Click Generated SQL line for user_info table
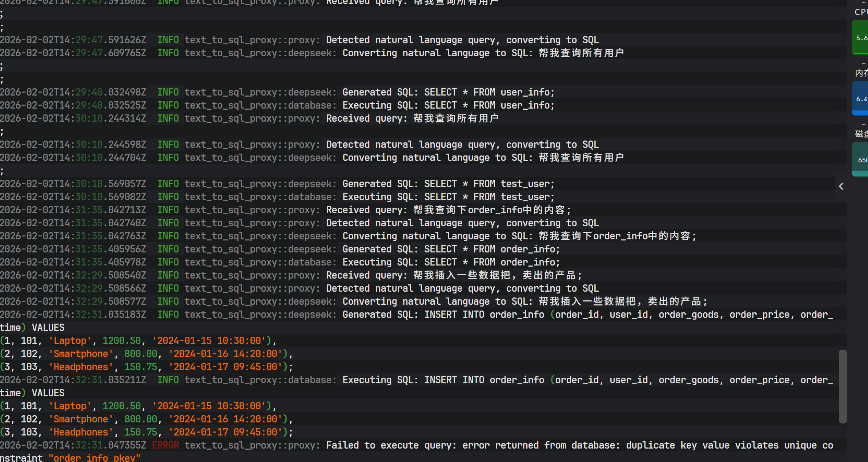 (448, 92)
